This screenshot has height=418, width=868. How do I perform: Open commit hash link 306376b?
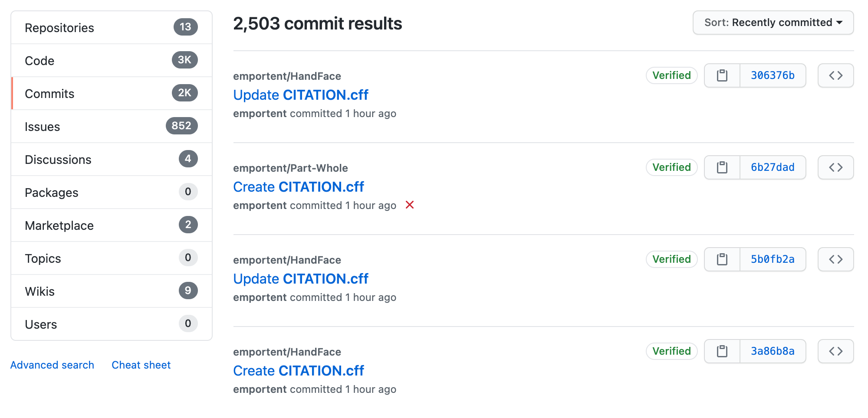[x=773, y=75]
